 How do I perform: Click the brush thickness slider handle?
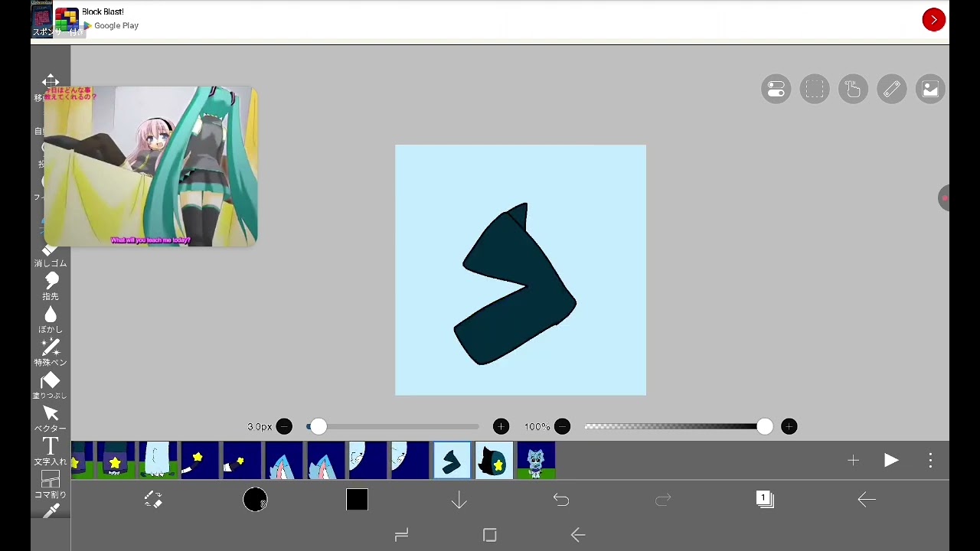tap(318, 426)
